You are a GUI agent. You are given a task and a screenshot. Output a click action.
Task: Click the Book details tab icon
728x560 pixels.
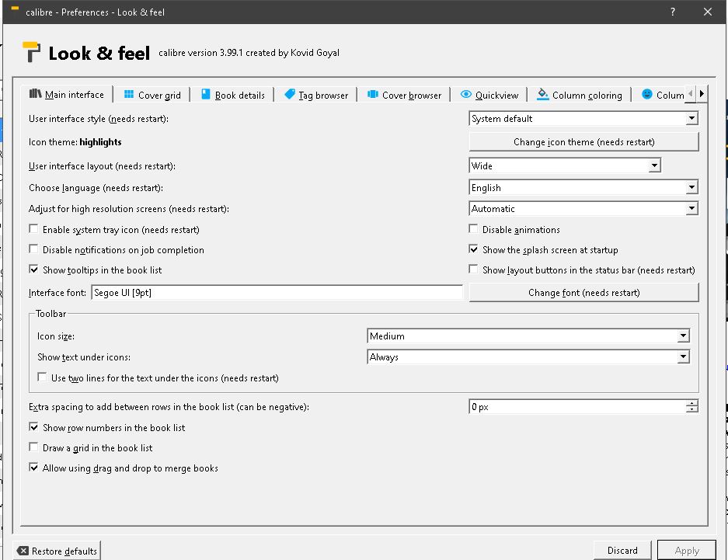(x=206, y=95)
